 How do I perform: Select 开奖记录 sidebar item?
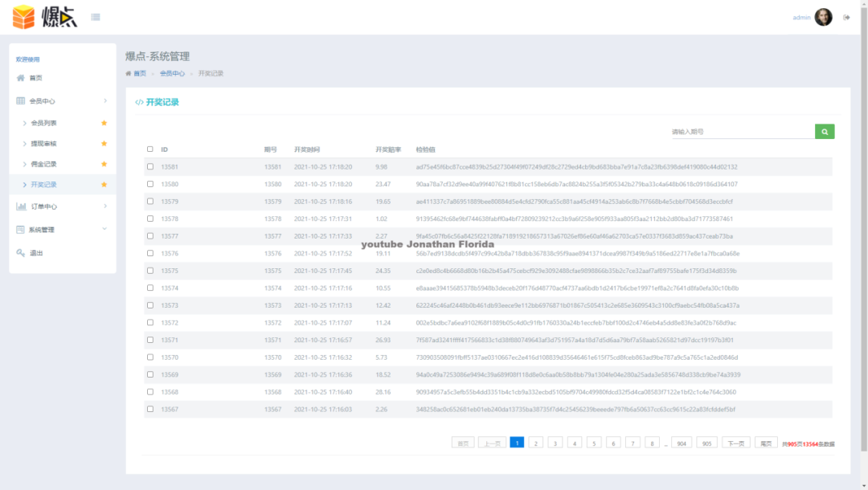click(43, 185)
